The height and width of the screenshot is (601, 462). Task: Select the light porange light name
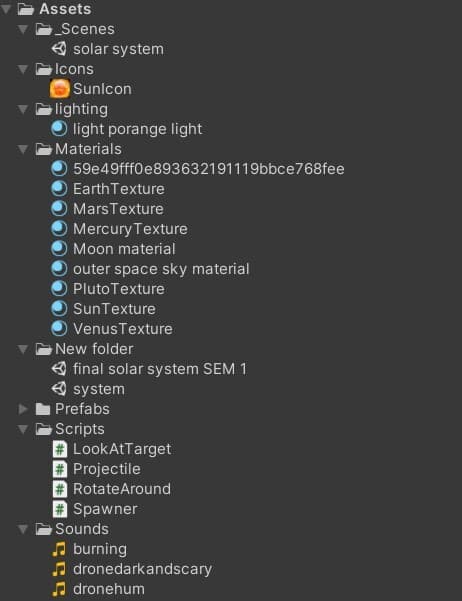[138, 130]
